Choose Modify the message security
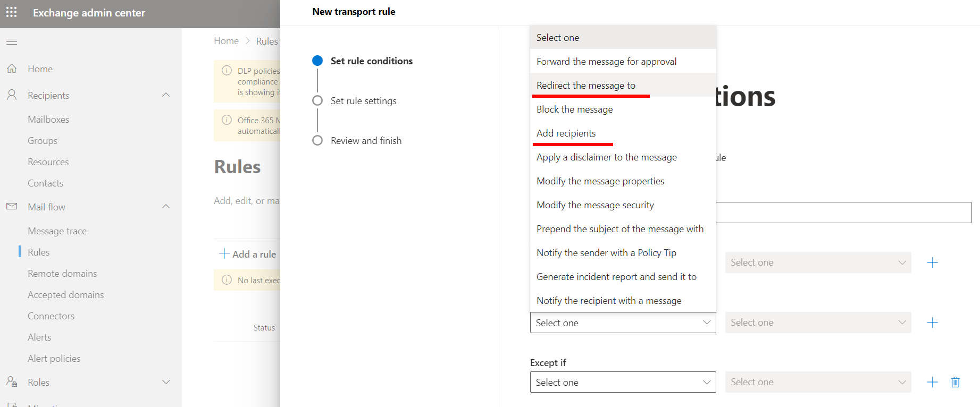 click(623, 205)
